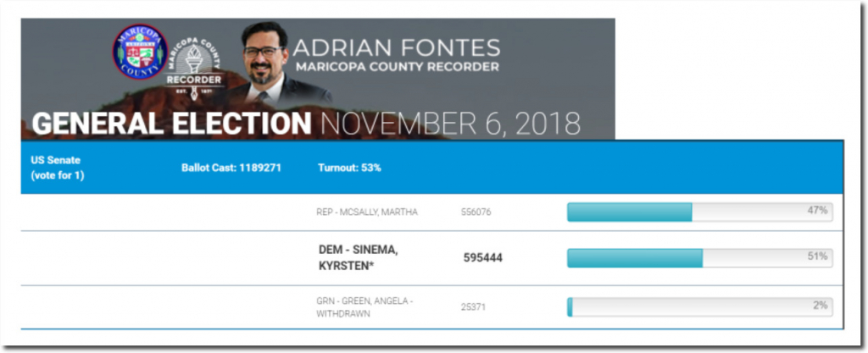Click the Ballot Cast: 1189271 label

point(231,168)
